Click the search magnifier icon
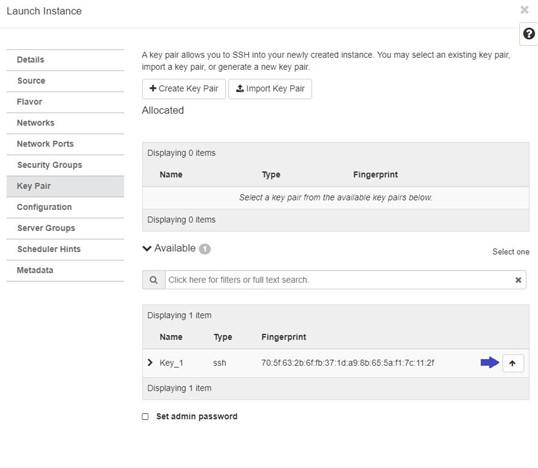Image resolution: width=538 pixels, height=468 pixels. [x=154, y=280]
